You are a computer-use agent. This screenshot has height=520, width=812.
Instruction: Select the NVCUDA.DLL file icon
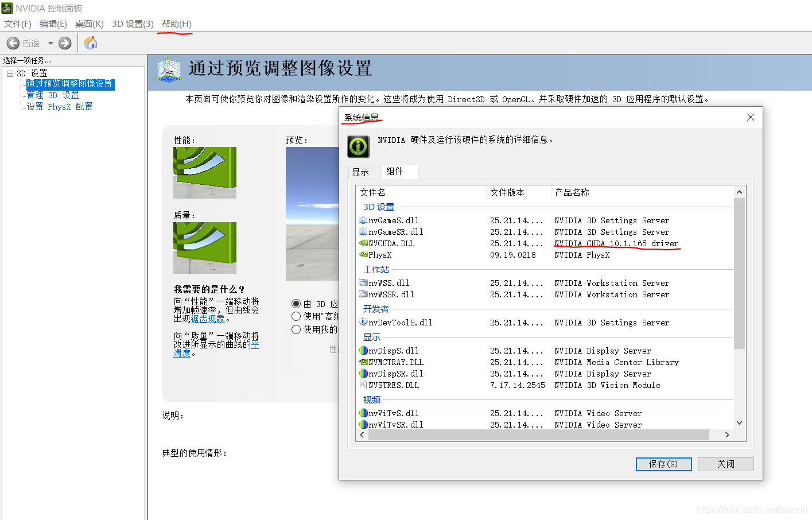point(363,243)
